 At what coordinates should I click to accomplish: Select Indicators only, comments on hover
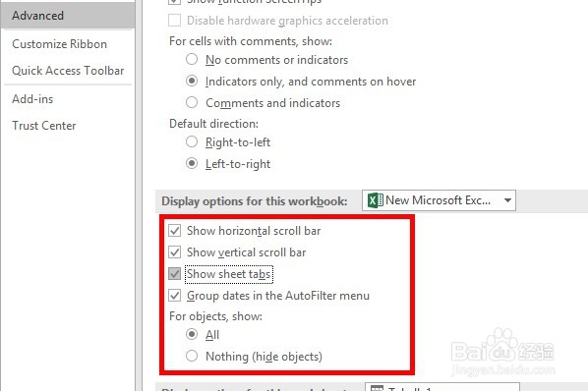(x=192, y=81)
